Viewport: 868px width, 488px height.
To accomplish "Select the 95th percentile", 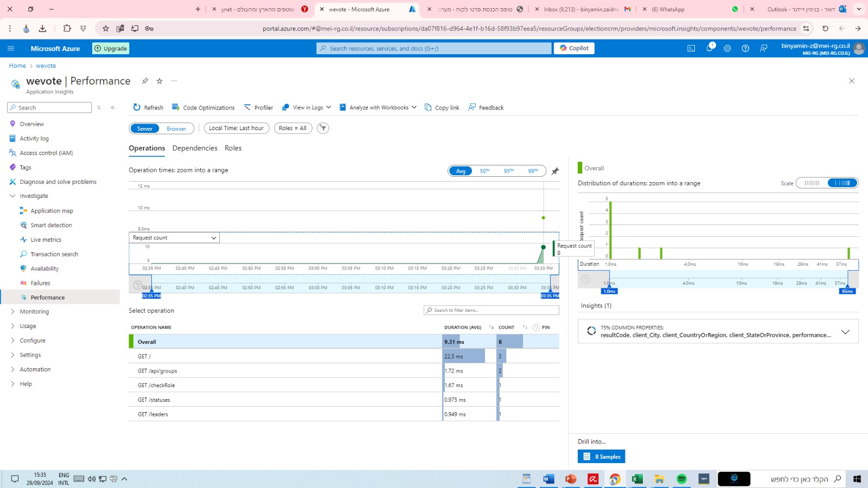I will click(508, 171).
